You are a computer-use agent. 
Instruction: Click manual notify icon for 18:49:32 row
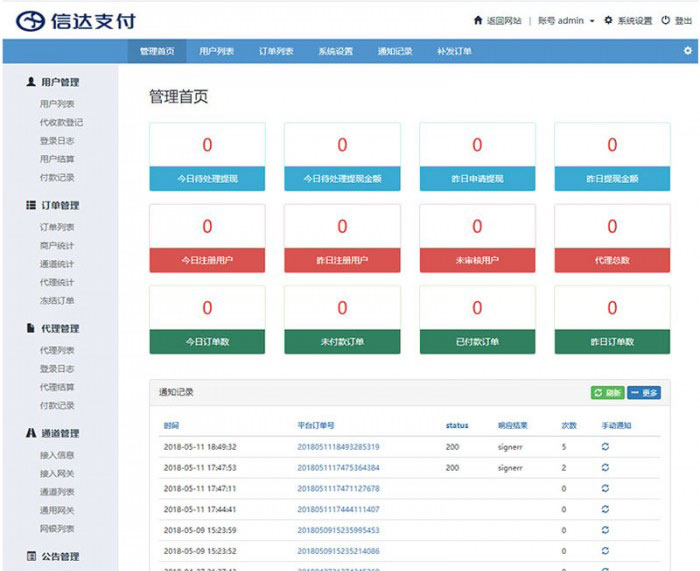pos(605,446)
